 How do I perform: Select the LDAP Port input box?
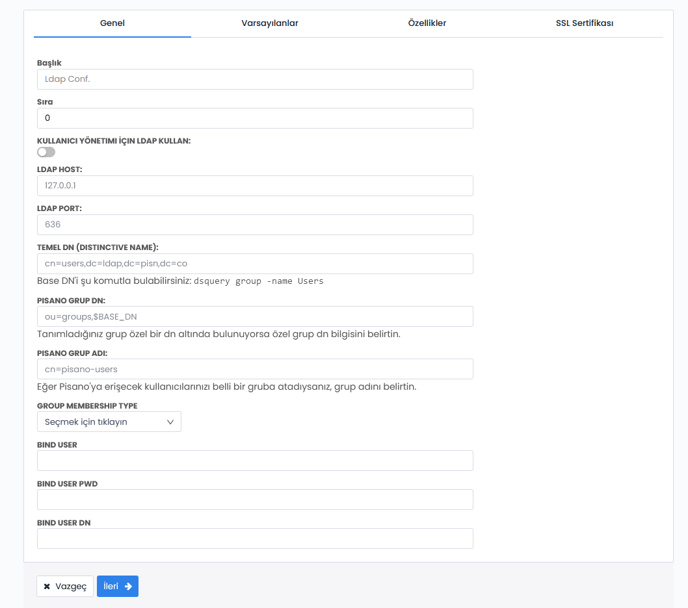click(x=255, y=225)
